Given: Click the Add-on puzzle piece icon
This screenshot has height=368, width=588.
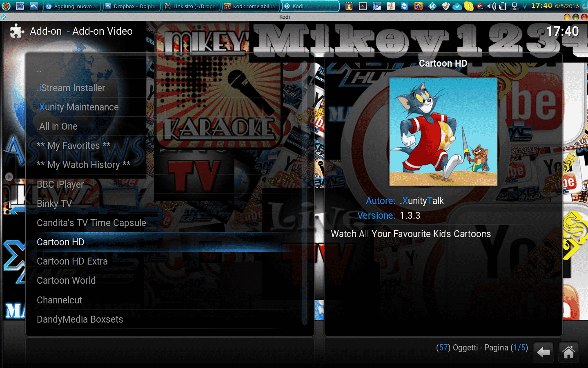Looking at the screenshot, I should pyautogui.click(x=17, y=31).
